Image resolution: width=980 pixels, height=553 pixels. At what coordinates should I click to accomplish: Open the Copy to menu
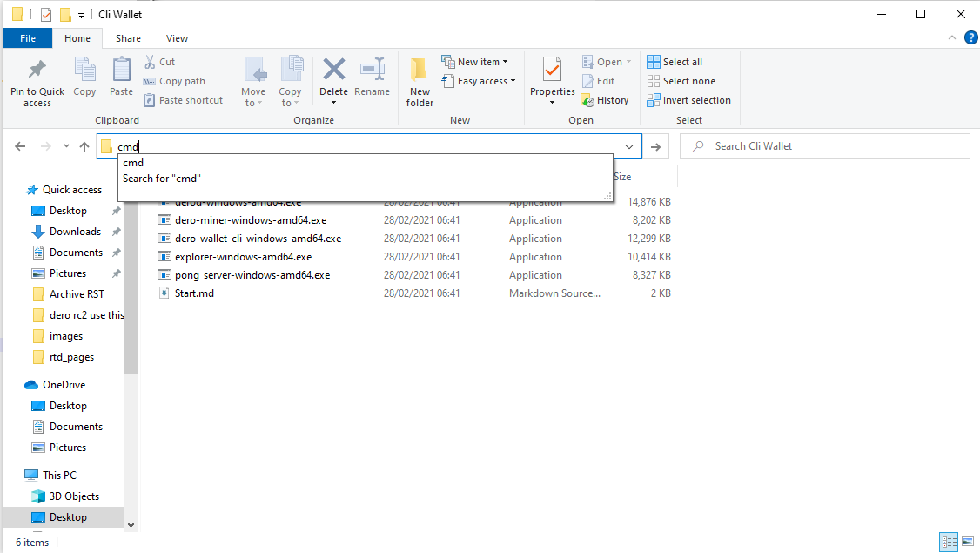pos(290,82)
